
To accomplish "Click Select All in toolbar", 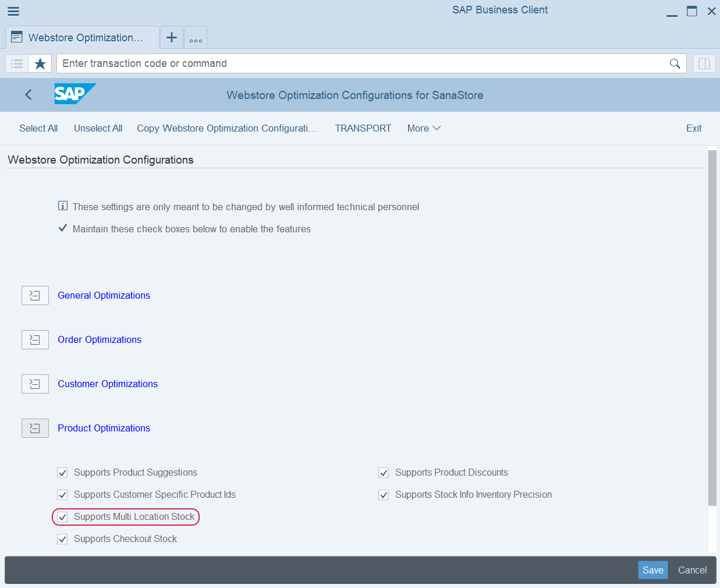I will point(38,128).
